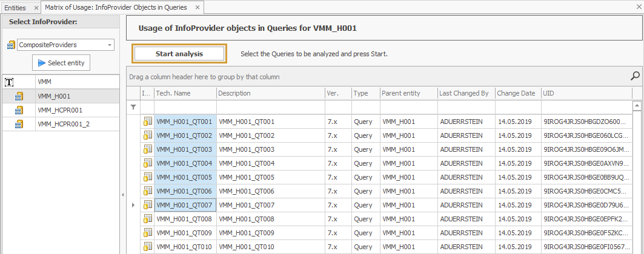Select VMM_HCPR001_2 CompositeProvider icon
The width and height of the screenshot is (644, 254).
pyautogui.click(x=19, y=124)
